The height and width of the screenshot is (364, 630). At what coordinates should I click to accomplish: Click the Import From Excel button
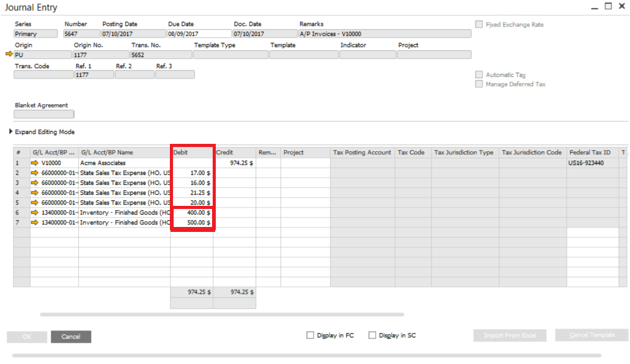click(x=509, y=335)
